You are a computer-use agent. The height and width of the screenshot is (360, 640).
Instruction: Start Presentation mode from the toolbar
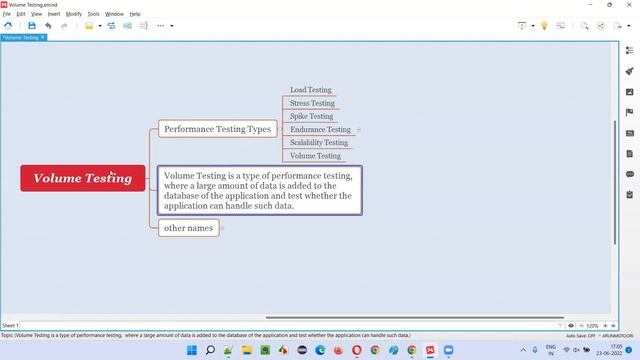point(522,26)
